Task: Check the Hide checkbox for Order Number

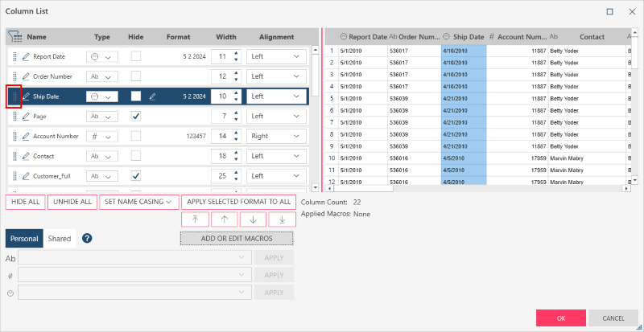Action: 136,76
